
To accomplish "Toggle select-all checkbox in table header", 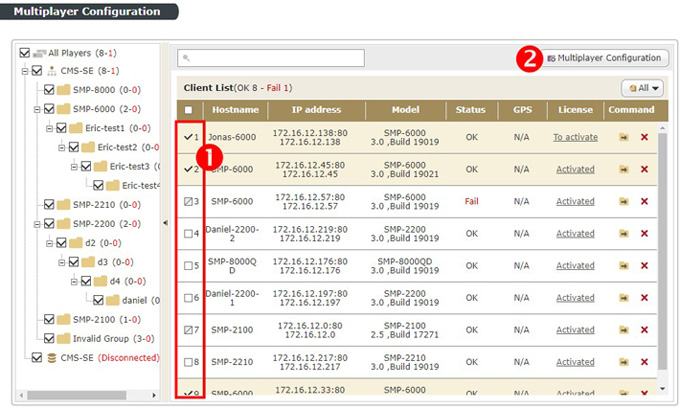I will pyautogui.click(x=188, y=110).
